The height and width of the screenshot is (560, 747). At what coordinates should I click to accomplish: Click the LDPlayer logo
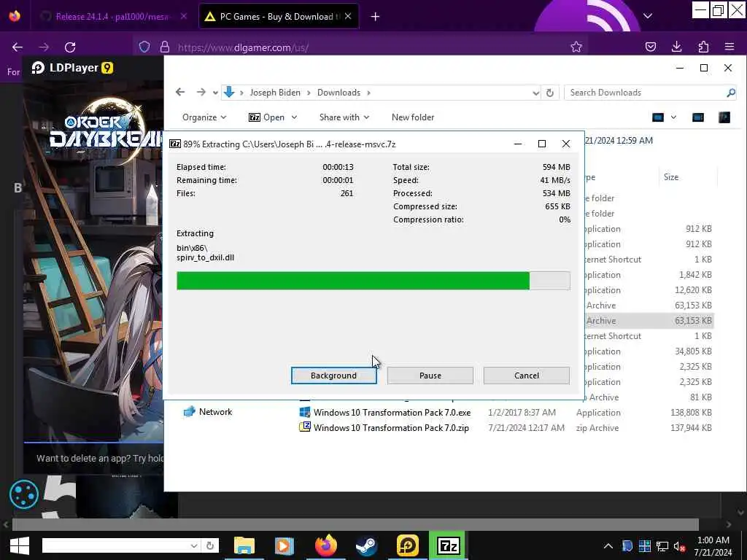click(72, 68)
